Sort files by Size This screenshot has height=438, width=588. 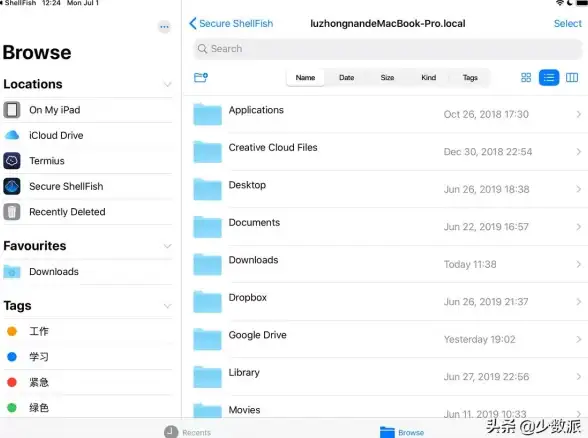point(387,78)
